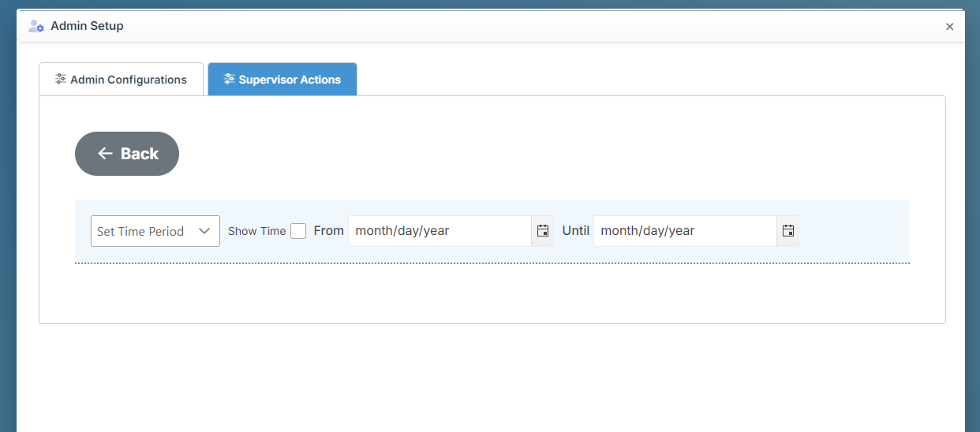The width and height of the screenshot is (980, 432).
Task: Click the dotted line below the date filters
Action: (x=492, y=263)
